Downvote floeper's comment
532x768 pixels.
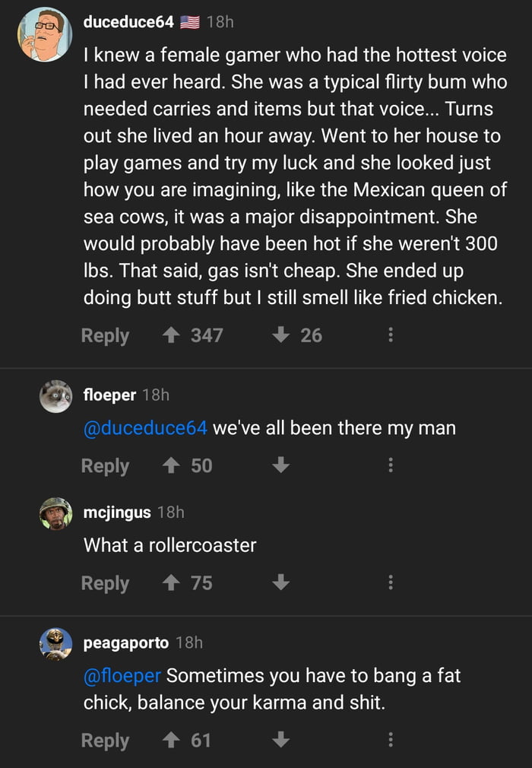pyautogui.click(x=281, y=465)
